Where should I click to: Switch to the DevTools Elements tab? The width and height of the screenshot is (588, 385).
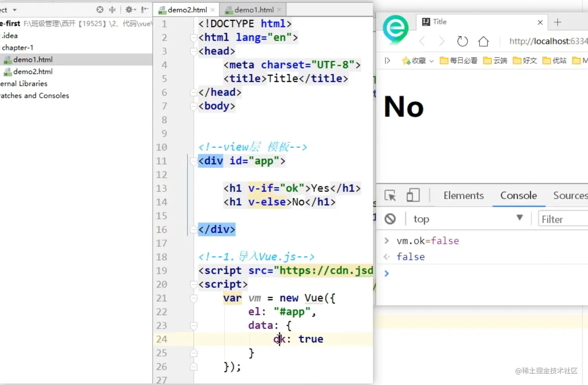click(464, 195)
